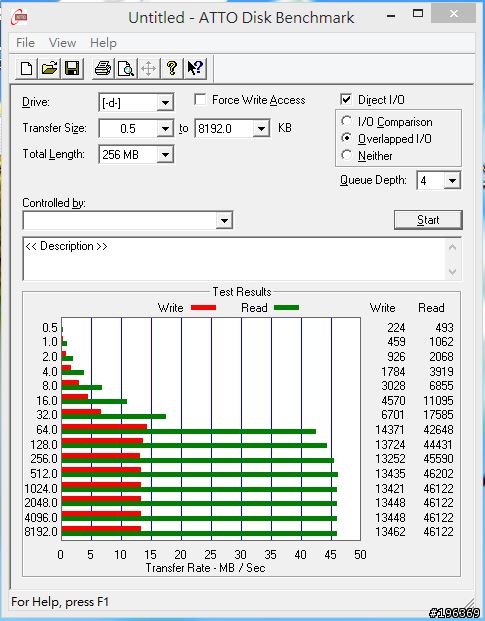Expand the Controlled by dropdown
The height and width of the screenshot is (621, 485).
point(224,220)
